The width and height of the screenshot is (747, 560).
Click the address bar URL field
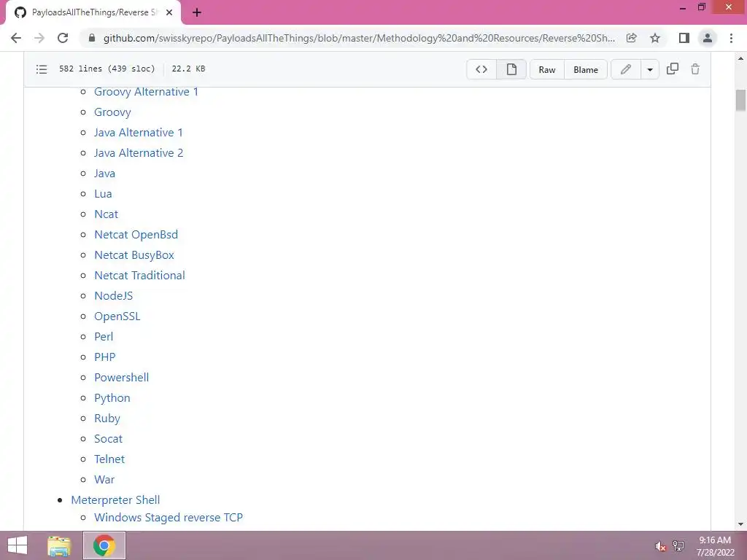[x=359, y=38]
